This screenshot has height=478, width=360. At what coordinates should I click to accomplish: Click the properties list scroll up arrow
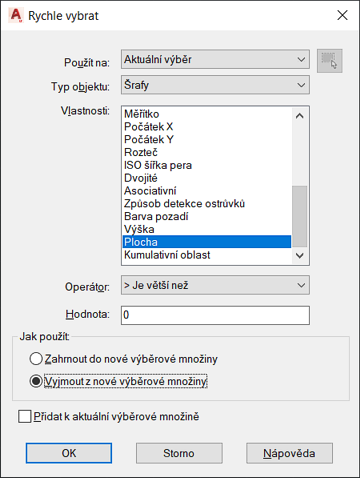tap(299, 116)
